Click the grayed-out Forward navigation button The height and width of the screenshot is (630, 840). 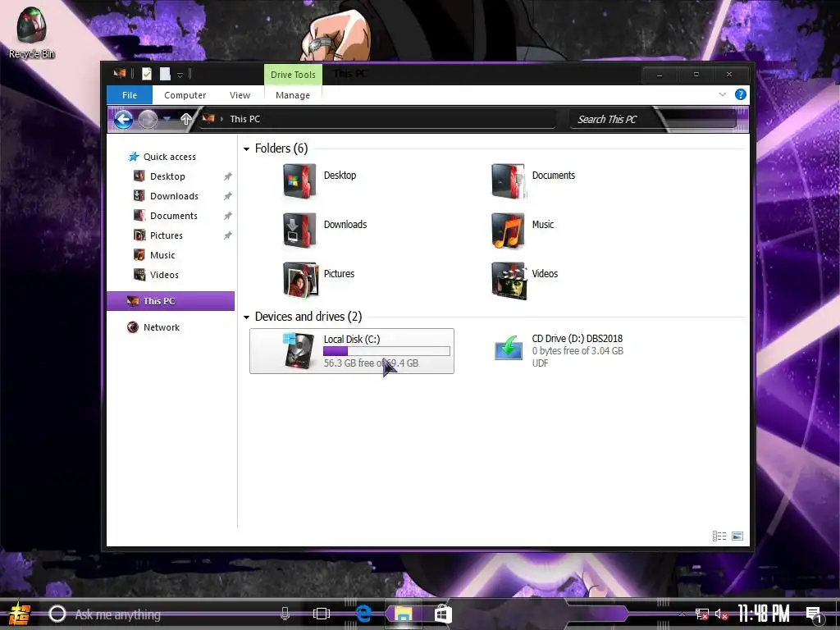point(148,119)
